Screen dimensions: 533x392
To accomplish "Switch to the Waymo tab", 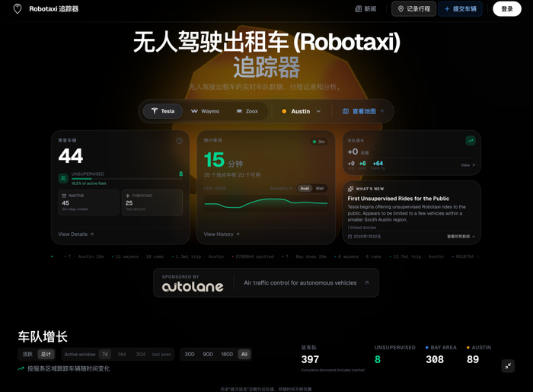I will [x=205, y=111].
